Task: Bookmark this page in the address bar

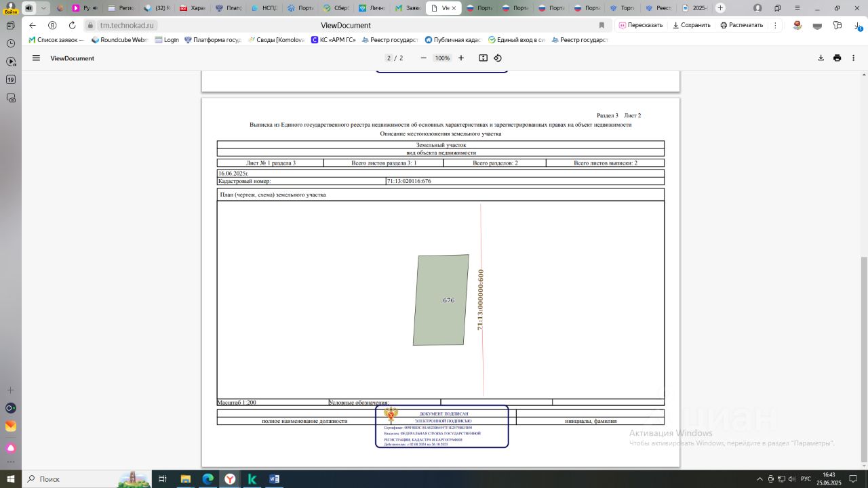Action: 601,25
